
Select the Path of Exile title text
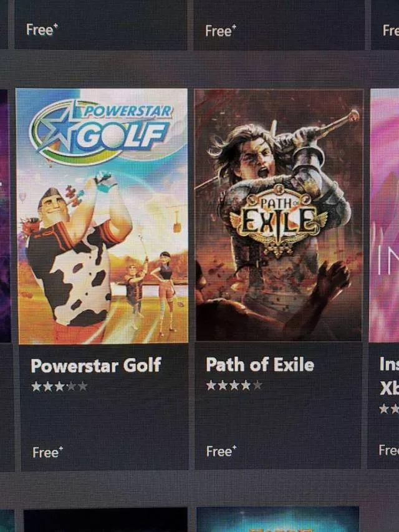[x=260, y=365]
